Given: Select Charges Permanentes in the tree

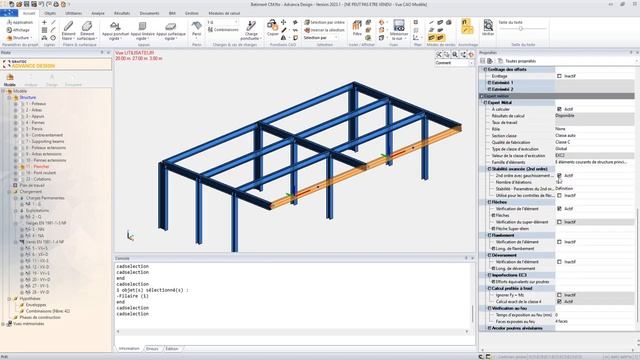Looking at the screenshot, I should point(45,198).
